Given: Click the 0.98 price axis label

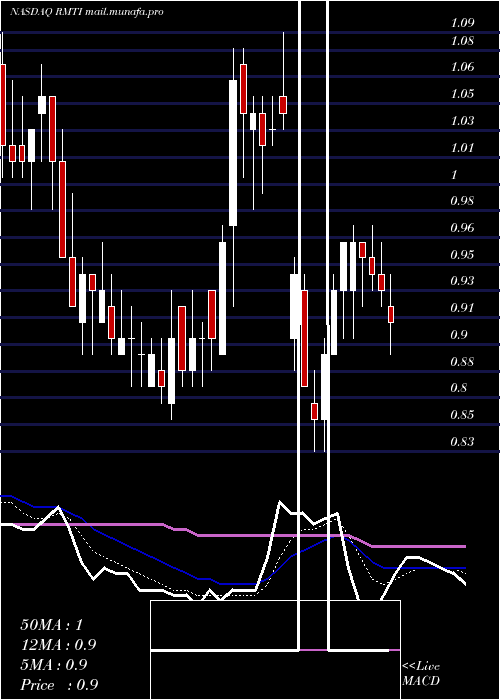Looking at the screenshot, I should click(x=462, y=201).
